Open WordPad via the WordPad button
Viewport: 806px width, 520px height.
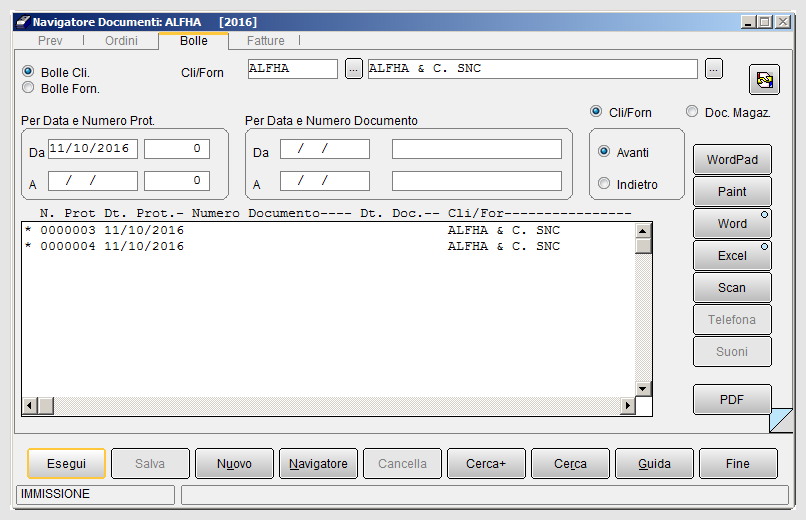(x=732, y=160)
